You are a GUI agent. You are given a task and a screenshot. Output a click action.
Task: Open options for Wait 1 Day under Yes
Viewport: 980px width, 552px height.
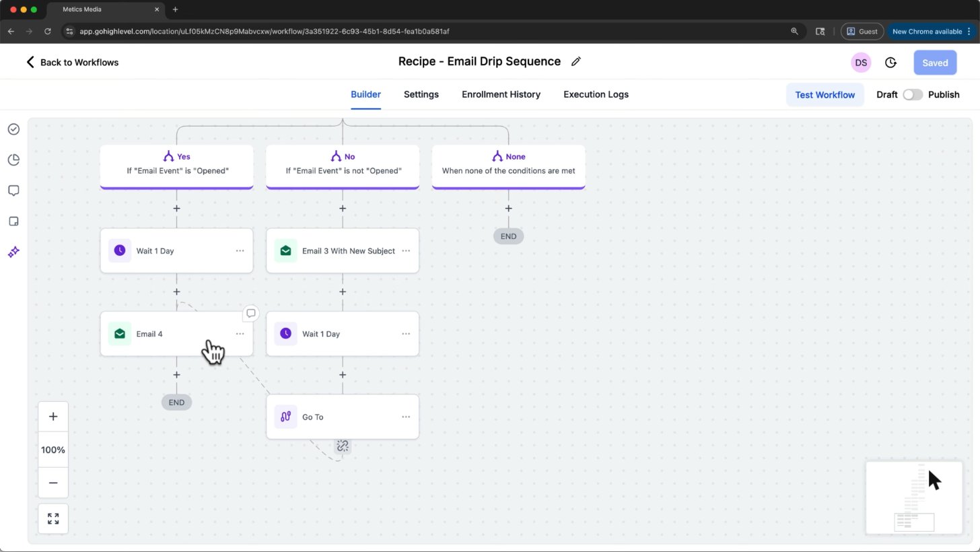240,251
